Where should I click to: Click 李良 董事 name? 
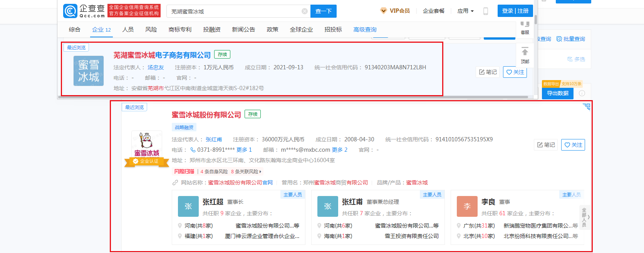[488, 202]
